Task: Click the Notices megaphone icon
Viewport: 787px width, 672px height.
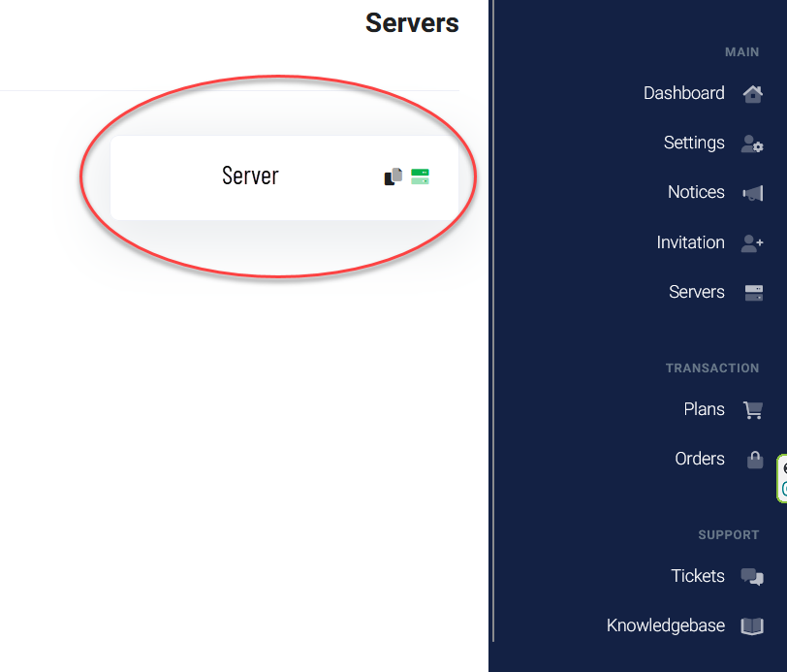Action: 753,193
